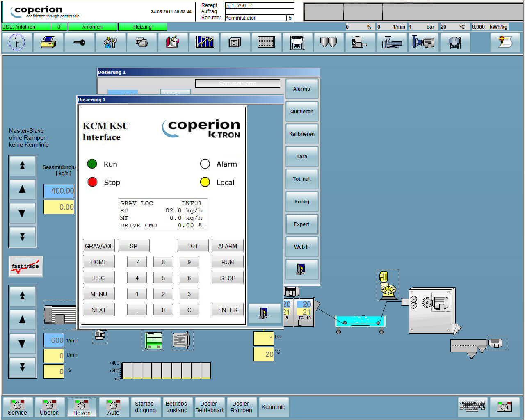Image resolution: width=525 pixels, height=420 pixels.
Task: Click the fast trace icon
Action: 25,266
